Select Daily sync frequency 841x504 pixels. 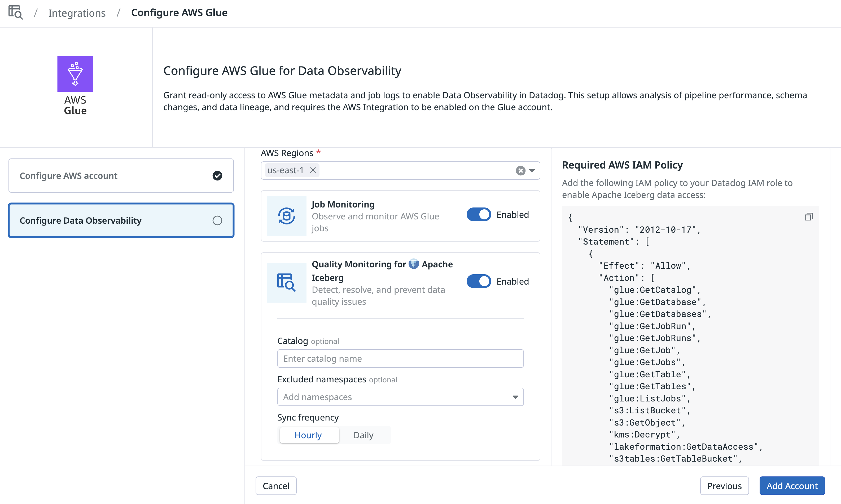(363, 435)
